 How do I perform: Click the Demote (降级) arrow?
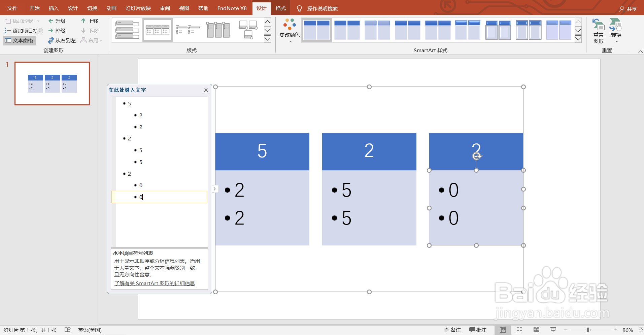tap(51, 31)
